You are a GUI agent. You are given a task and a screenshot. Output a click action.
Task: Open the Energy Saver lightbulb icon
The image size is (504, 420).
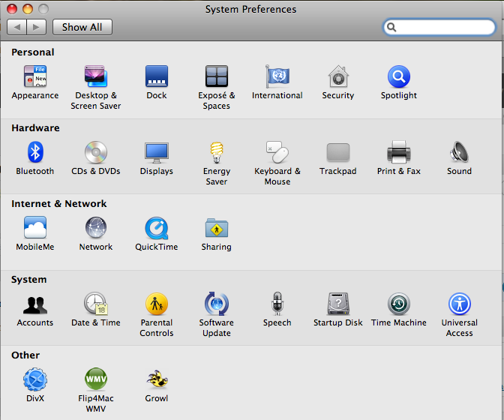[217, 152]
